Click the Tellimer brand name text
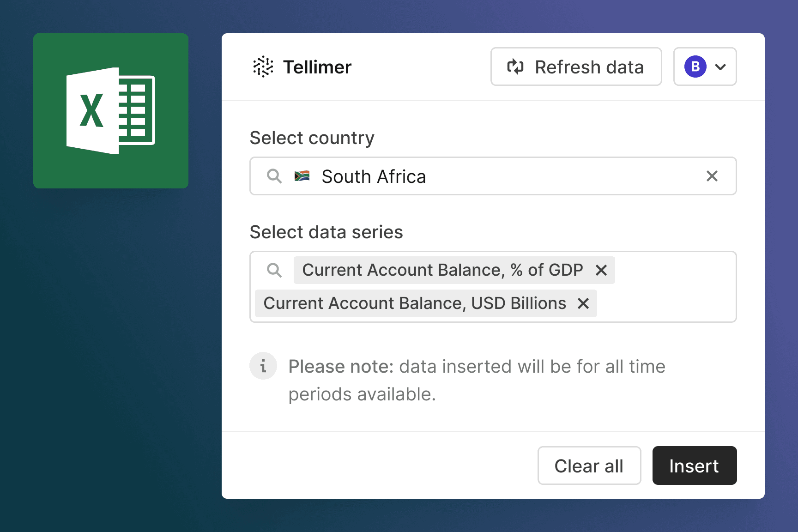The width and height of the screenshot is (798, 532). coord(317,67)
